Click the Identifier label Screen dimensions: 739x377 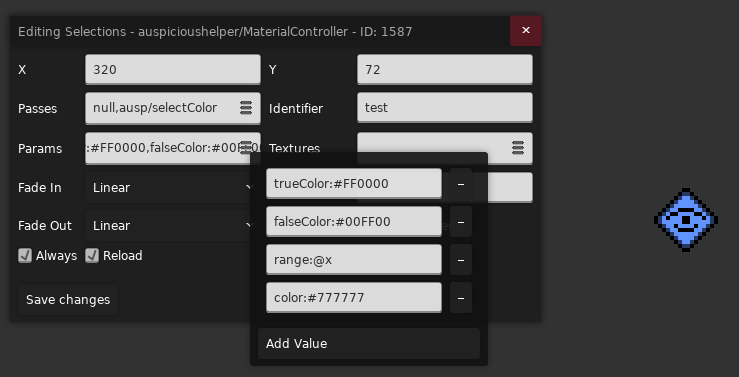click(x=296, y=109)
